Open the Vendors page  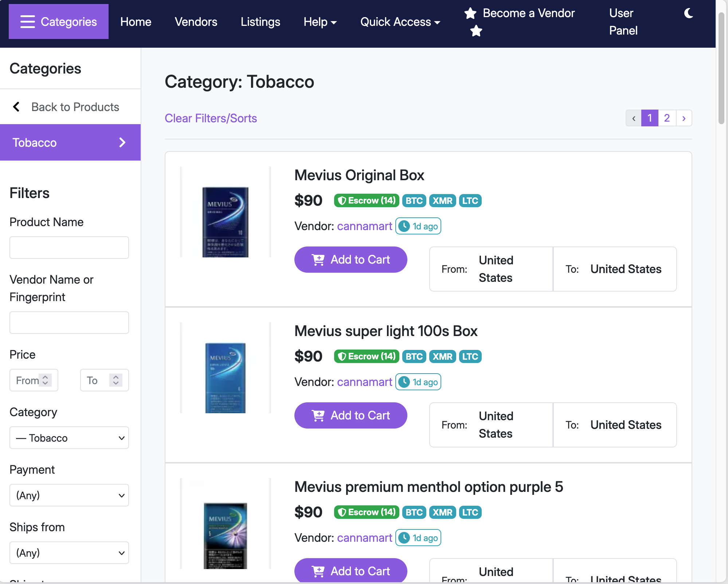point(196,22)
